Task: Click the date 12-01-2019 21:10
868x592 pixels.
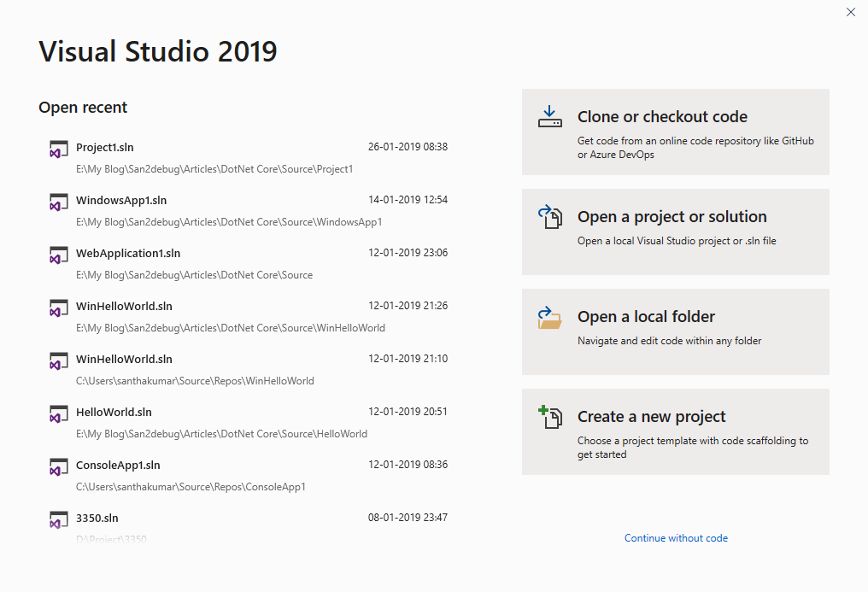Action: tap(408, 359)
